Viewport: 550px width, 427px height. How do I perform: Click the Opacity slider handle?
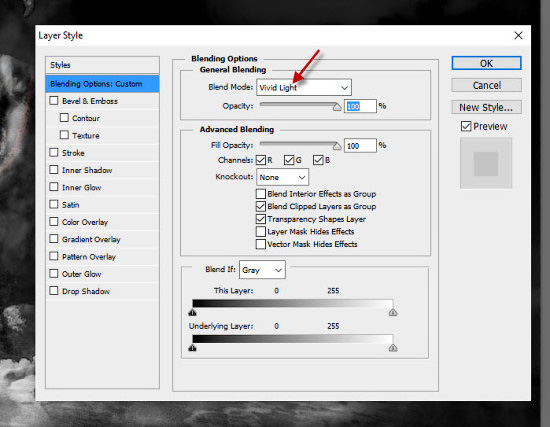pyautogui.click(x=337, y=107)
